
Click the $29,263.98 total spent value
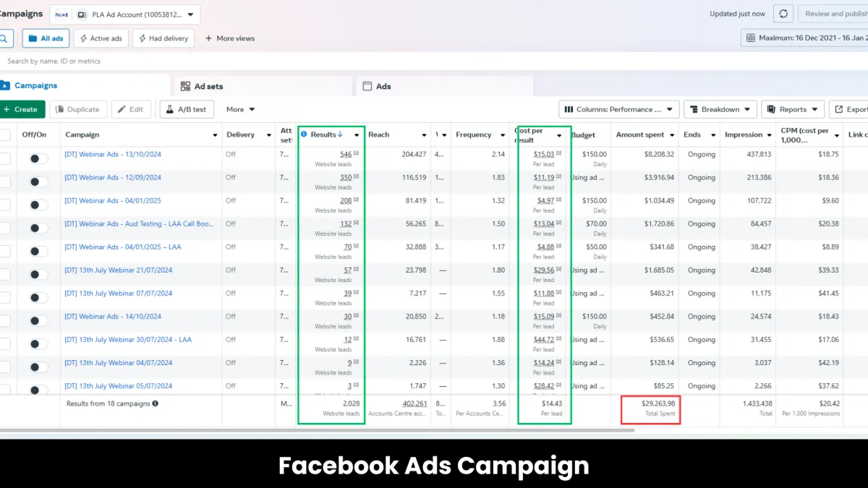pyautogui.click(x=658, y=403)
